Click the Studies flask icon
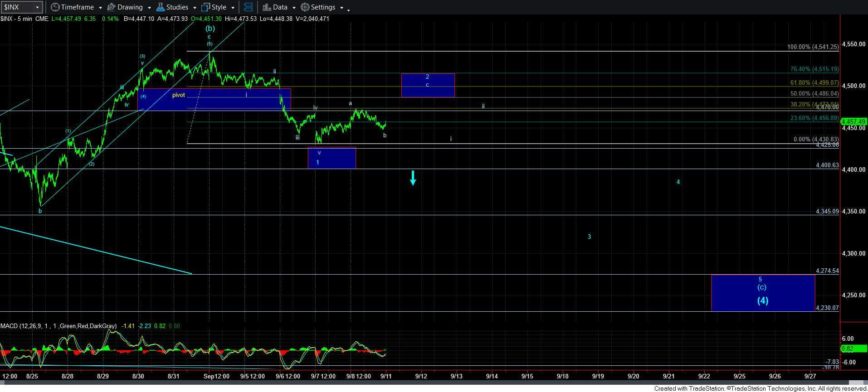868x392 pixels. pyautogui.click(x=160, y=7)
